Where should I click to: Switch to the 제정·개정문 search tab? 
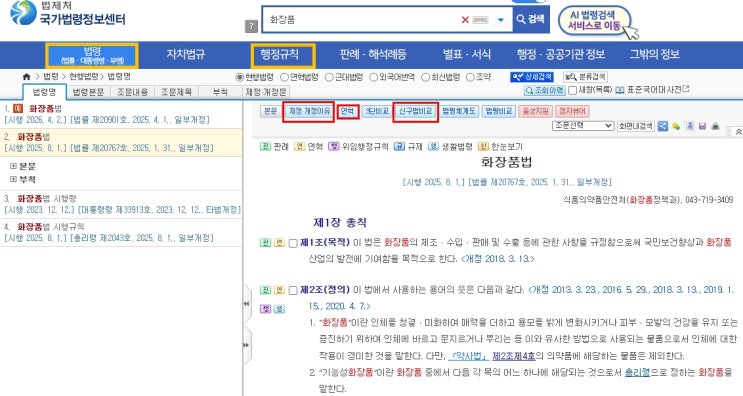coord(265,92)
